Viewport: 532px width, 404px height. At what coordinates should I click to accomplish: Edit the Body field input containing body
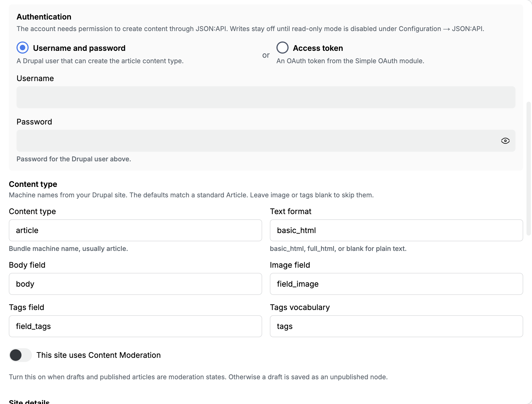[x=135, y=284]
